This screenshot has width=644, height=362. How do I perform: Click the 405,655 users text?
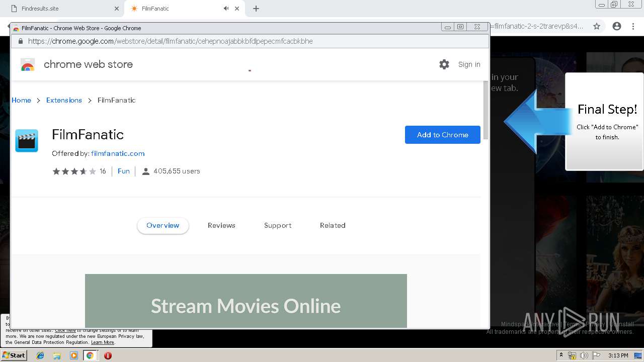point(177,171)
